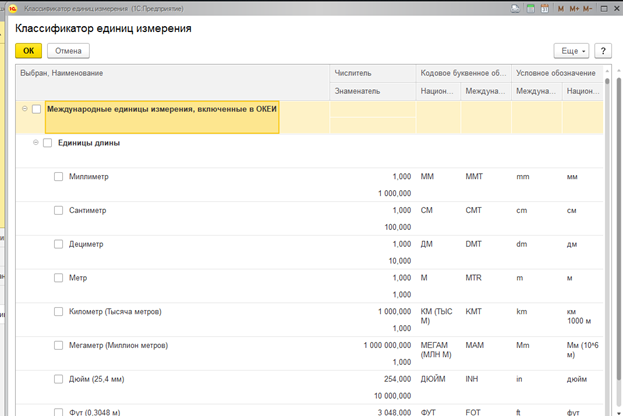Click the 1C logo icon in the title bar

point(13,8)
